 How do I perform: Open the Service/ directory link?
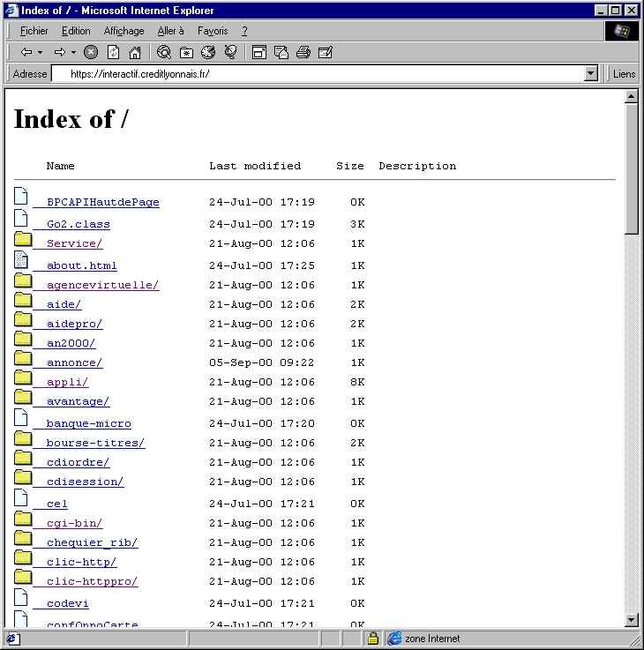click(x=74, y=243)
